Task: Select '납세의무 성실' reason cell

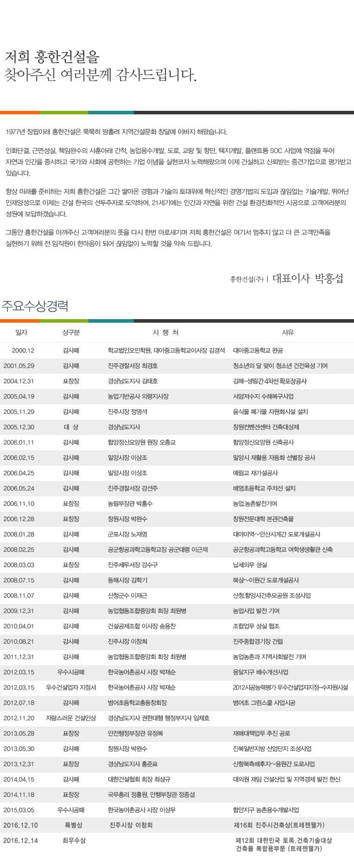Action: pos(250,565)
